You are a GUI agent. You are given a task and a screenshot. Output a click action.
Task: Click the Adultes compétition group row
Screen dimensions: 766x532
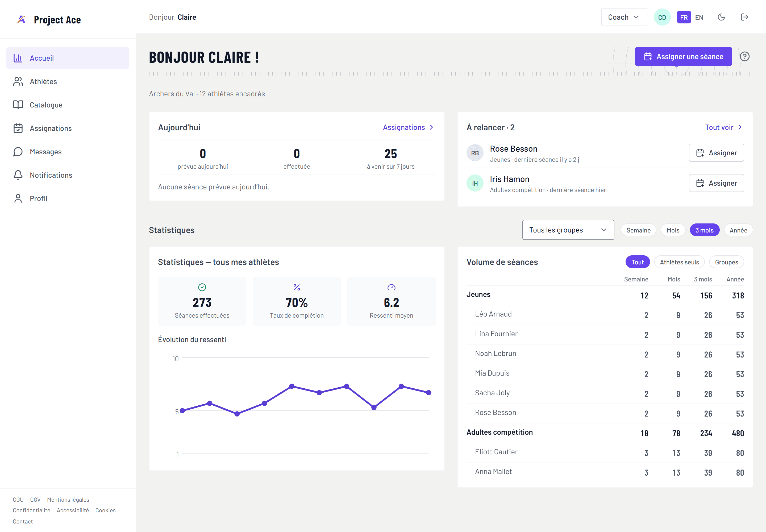(605, 433)
